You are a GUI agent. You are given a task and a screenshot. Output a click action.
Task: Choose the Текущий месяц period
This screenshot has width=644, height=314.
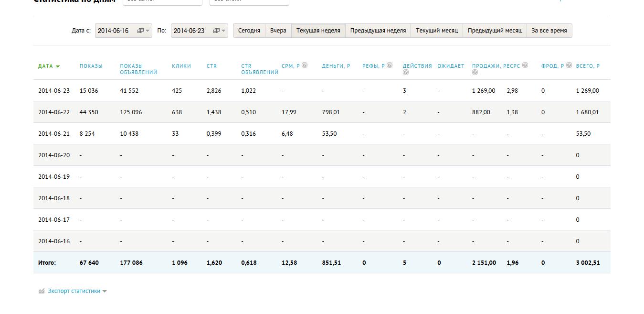tap(436, 31)
